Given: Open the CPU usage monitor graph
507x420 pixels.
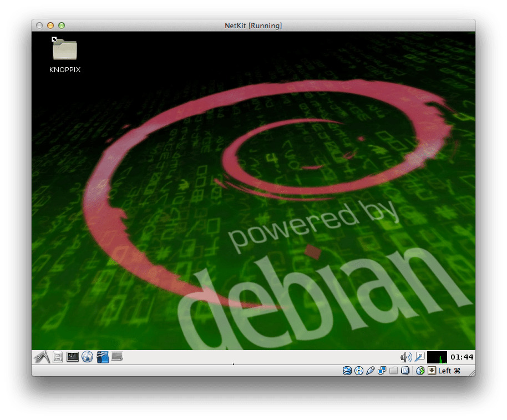Looking at the screenshot, I should point(437,357).
